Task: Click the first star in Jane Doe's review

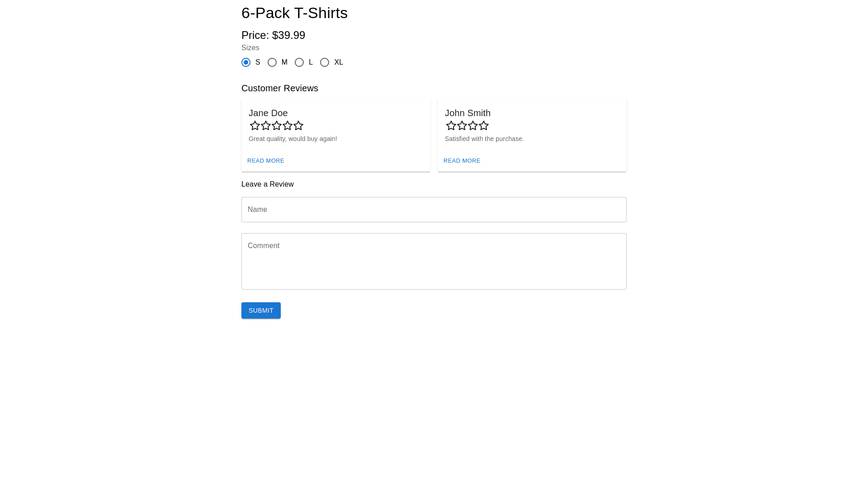Action: pyautogui.click(x=255, y=126)
